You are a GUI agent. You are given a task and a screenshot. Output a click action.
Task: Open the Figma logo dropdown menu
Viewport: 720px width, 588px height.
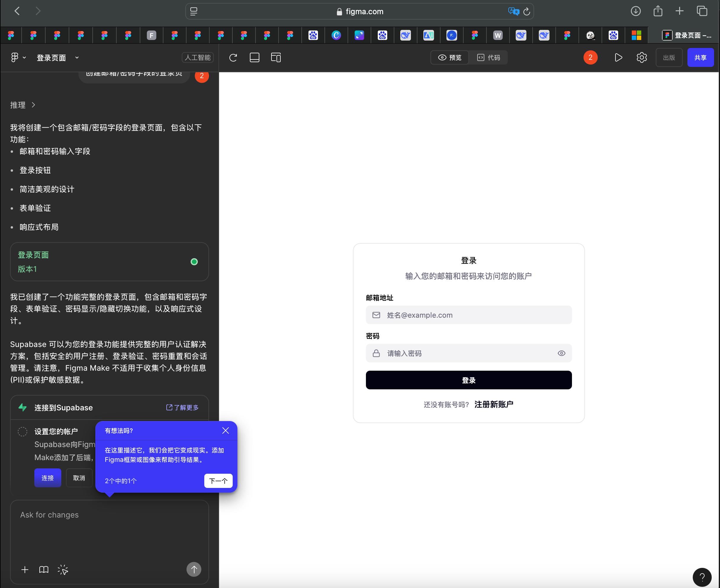[17, 57]
